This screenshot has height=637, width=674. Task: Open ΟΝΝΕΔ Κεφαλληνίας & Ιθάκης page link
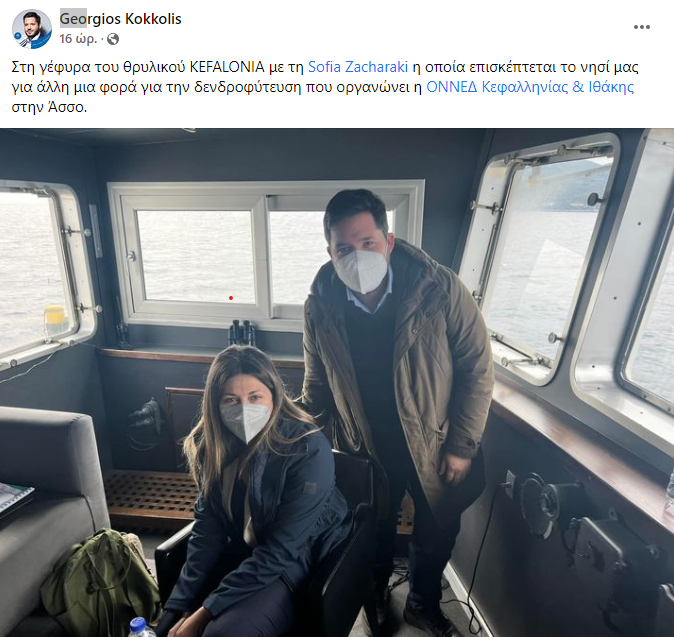point(530,87)
